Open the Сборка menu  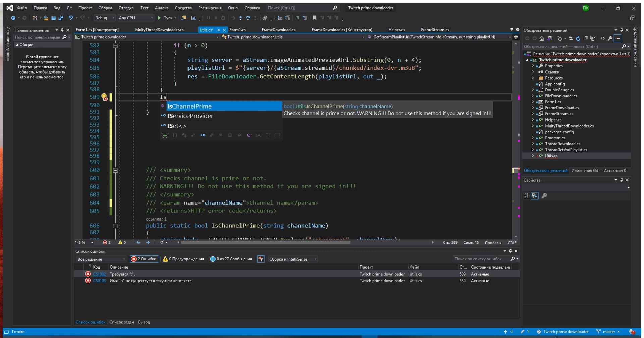coord(105,8)
